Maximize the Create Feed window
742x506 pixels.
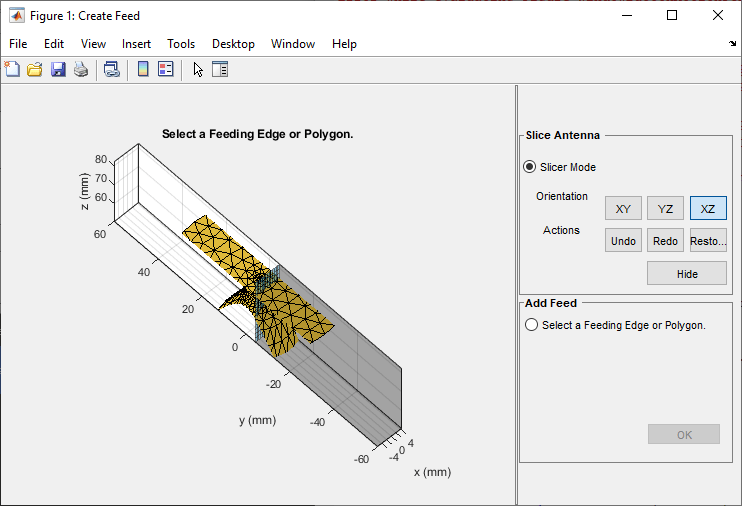point(672,15)
